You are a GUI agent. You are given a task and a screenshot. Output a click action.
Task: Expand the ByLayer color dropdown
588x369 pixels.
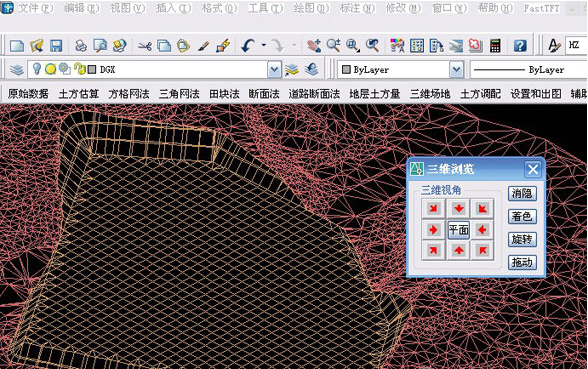pyautogui.click(x=456, y=69)
